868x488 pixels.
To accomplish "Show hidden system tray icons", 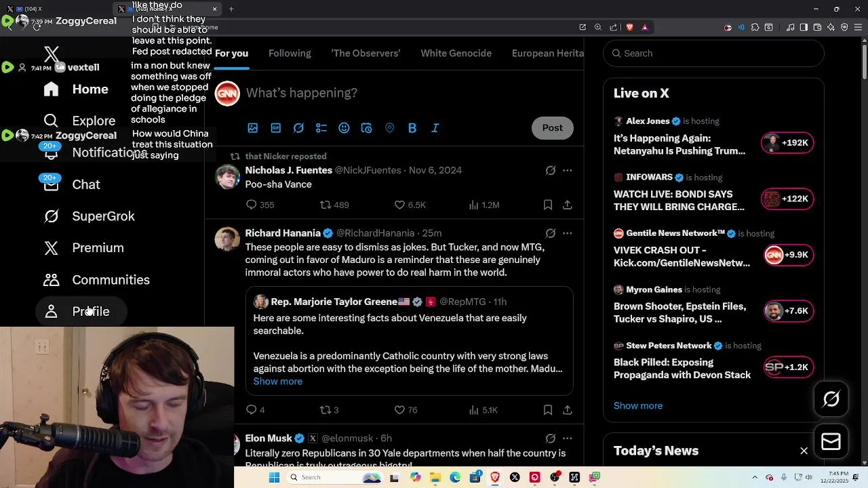I will click(x=756, y=477).
